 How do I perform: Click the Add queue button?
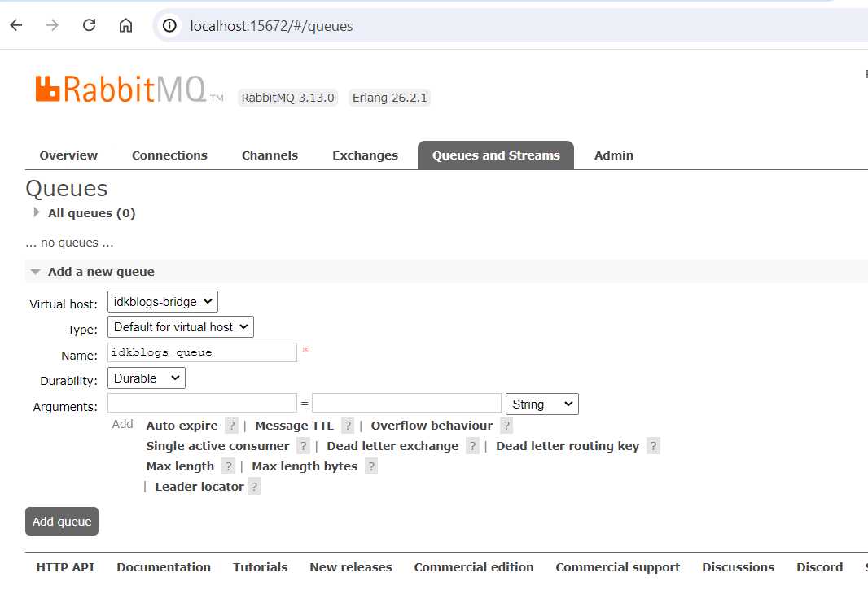coord(62,522)
